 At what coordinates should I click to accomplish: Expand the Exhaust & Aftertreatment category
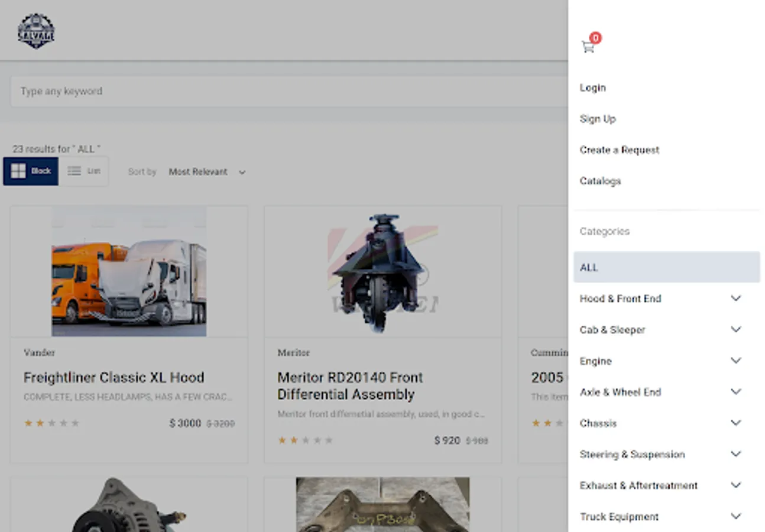[735, 485]
